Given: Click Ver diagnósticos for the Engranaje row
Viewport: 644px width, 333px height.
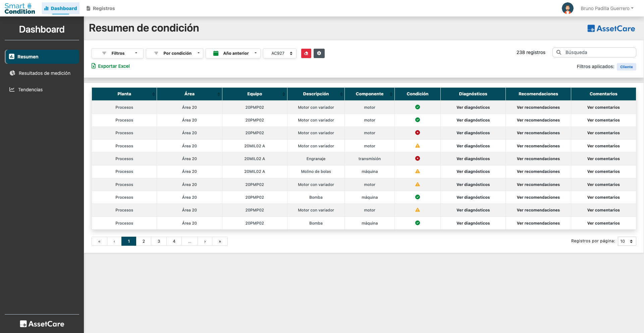Looking at the screenshot, I should (x=473, y=158).
